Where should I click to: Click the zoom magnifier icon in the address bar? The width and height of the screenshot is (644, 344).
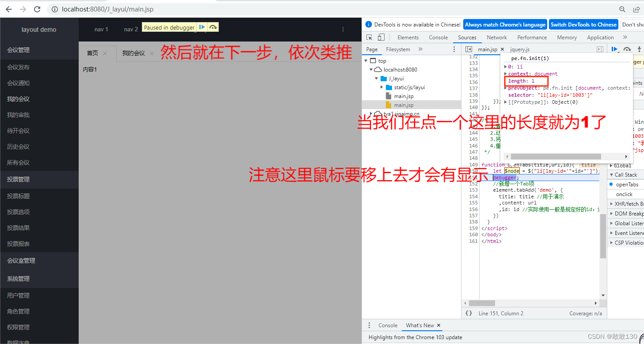[x=622, y=9]
